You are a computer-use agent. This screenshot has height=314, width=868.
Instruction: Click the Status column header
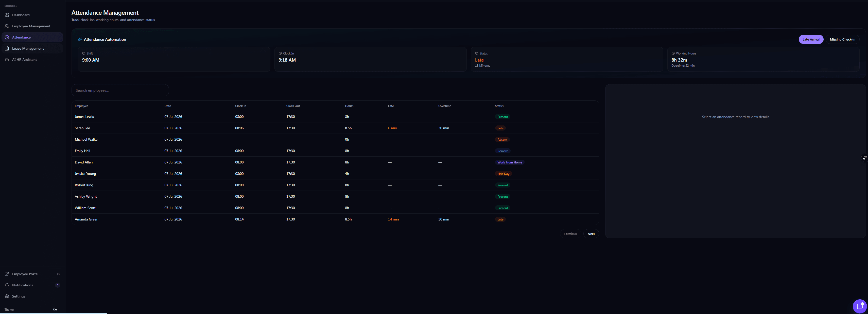coord(499,106)
